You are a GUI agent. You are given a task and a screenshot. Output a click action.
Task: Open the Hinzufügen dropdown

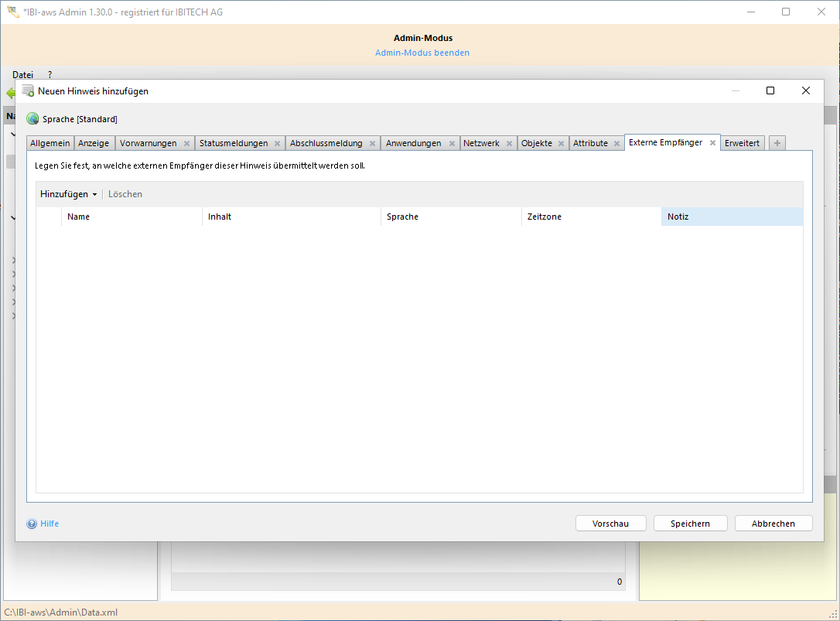pyautogui.click(x=68, y=194)
